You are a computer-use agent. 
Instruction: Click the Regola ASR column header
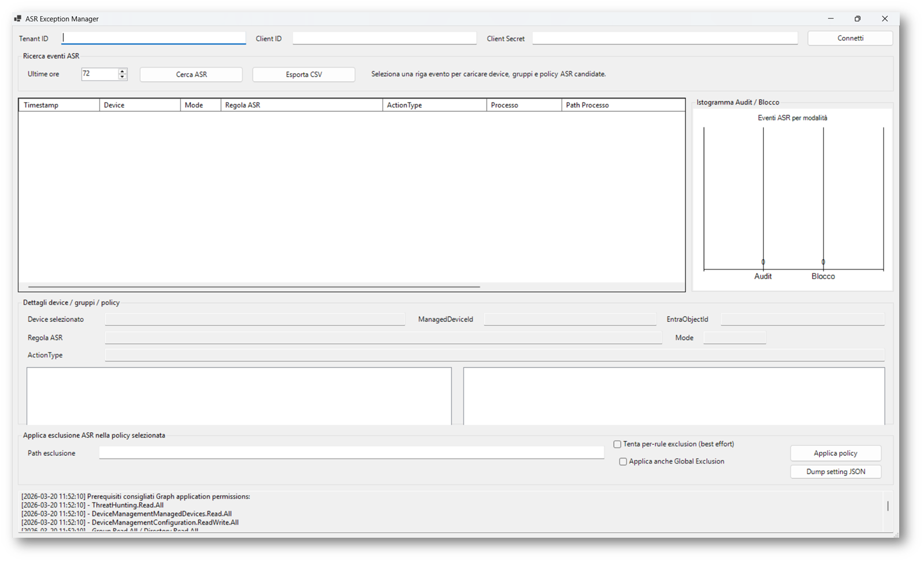coord(301,105)
